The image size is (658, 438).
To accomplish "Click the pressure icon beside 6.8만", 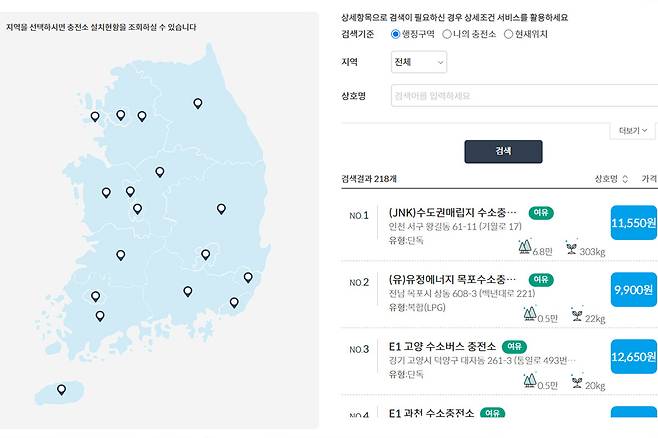I will click(526, 246).
